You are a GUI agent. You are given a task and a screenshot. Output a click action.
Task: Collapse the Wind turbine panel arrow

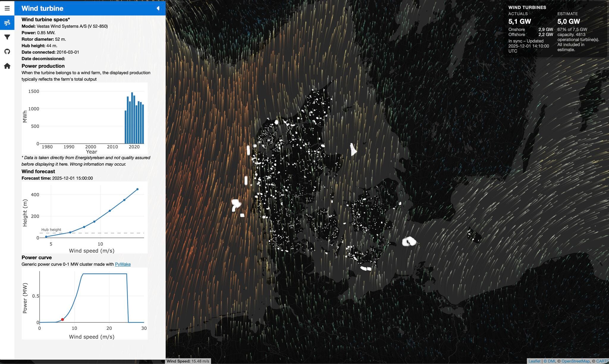(158, 8)
